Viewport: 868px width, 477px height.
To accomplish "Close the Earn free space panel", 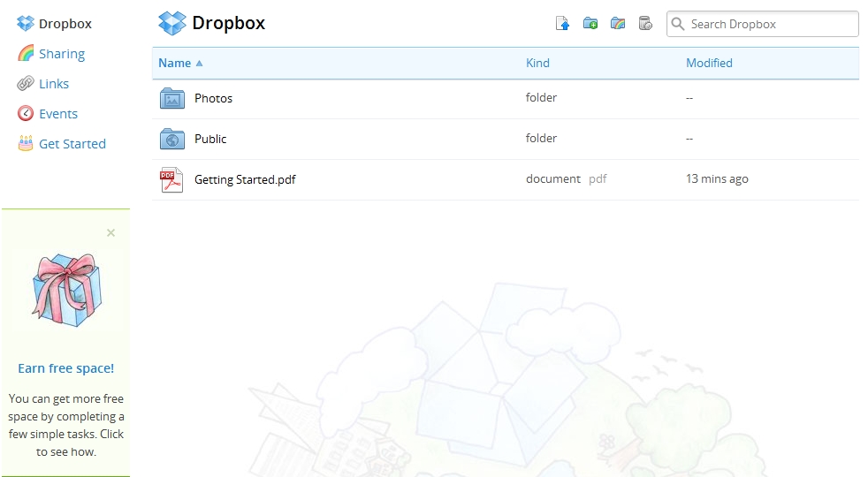I will (110, 233).
